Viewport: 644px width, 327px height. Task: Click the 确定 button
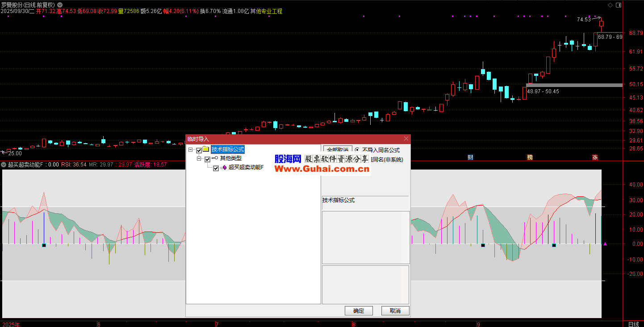[359, 310]
